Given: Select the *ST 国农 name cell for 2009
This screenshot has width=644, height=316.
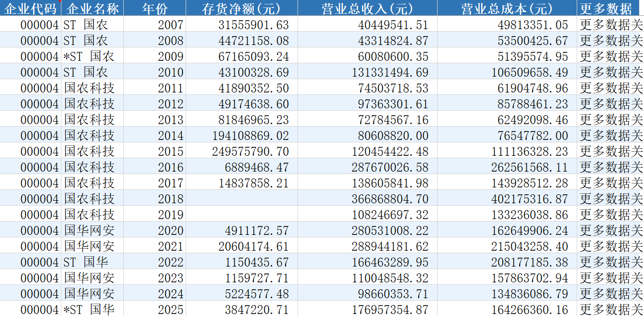Looking at the screenshot, I should tap(93, 56).
